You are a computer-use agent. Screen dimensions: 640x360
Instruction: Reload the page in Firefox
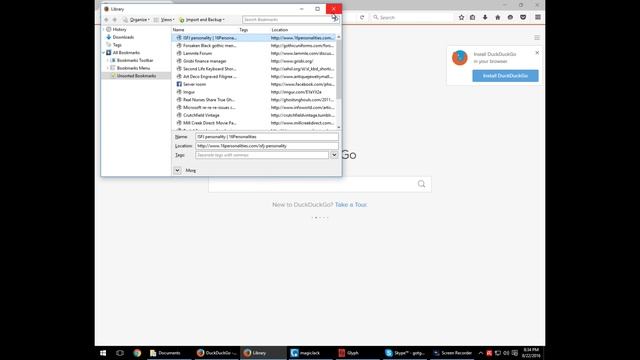[x=362, y=18]
